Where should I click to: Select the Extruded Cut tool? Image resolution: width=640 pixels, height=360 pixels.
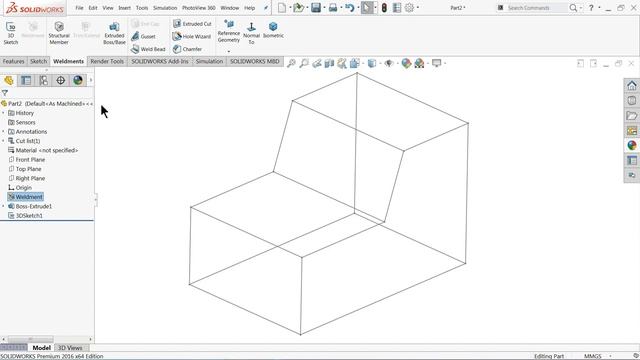coord(192,24)
